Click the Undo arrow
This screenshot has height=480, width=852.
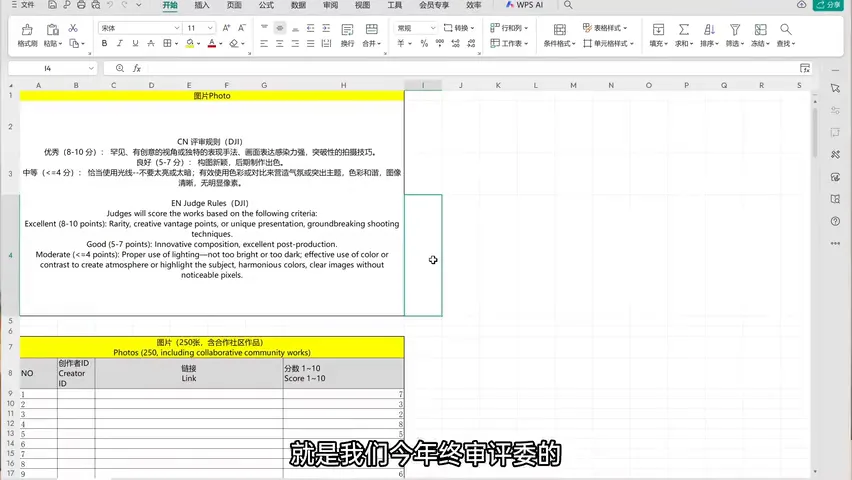coord(110,5)
